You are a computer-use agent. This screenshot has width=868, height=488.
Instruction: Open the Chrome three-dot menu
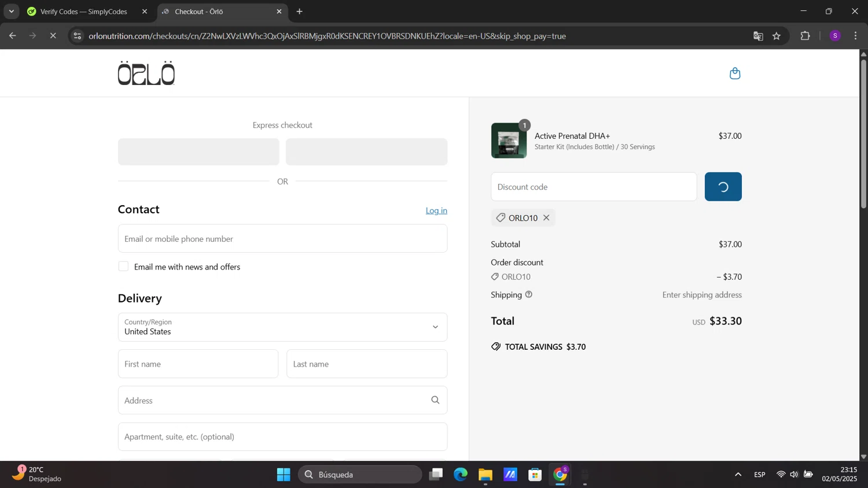[x=856, y=36]
